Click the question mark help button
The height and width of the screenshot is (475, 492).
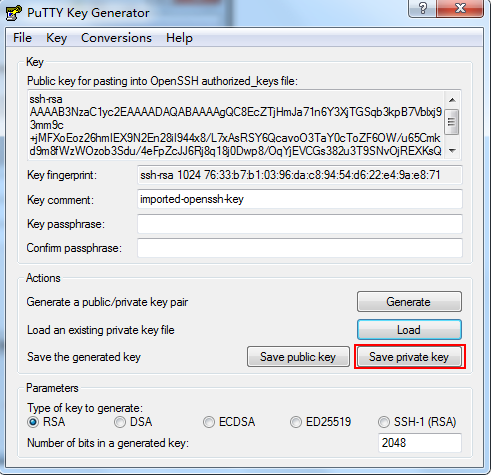pos(422,8)
